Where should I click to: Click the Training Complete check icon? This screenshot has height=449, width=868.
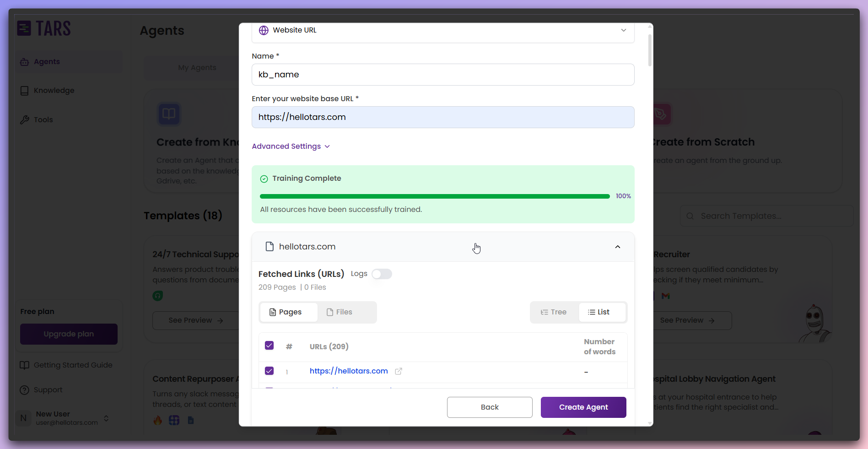264,179
